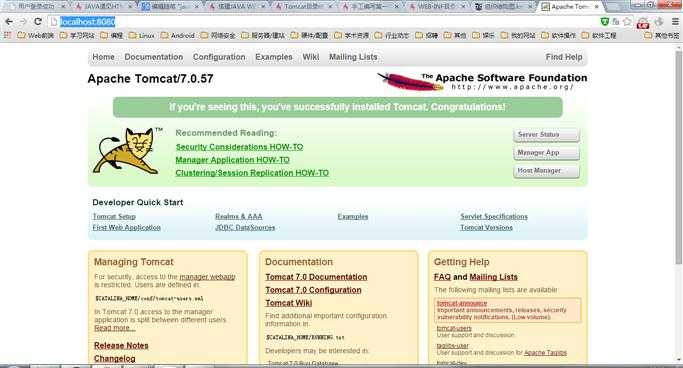
Task: Open Manager Application HOW-TO link
Action: (233, 160)
